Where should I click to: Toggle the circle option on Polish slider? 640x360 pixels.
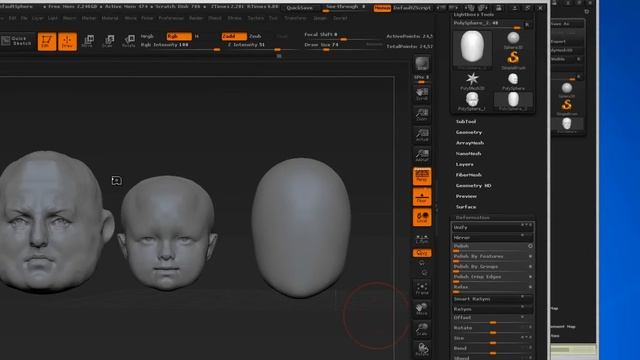click(x=530, y=246)
